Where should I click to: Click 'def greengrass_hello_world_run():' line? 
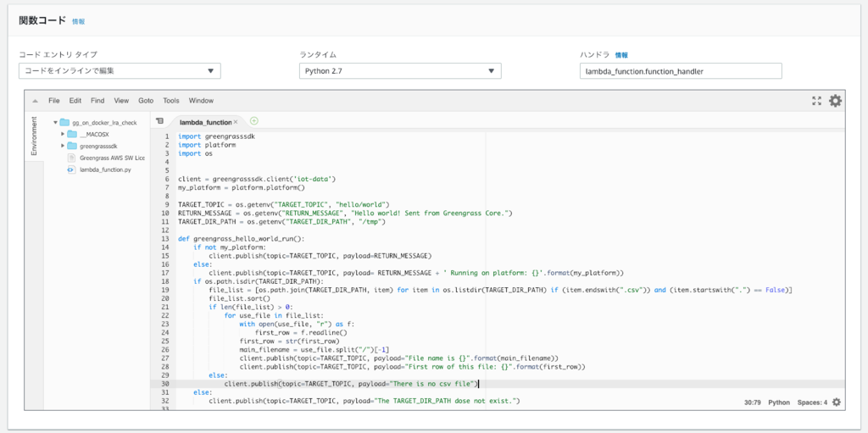point(242,239)
